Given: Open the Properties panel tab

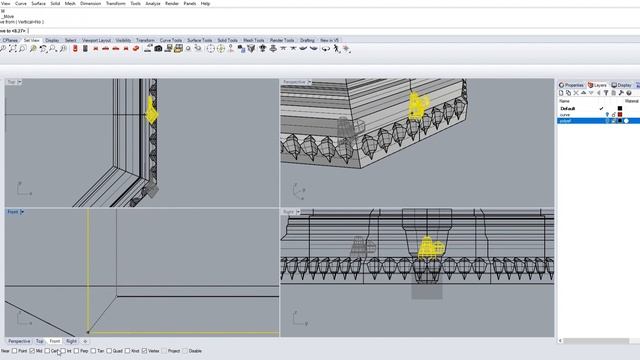Looking at the screenshot, I should pyautogui.click(x=571, y=85).
